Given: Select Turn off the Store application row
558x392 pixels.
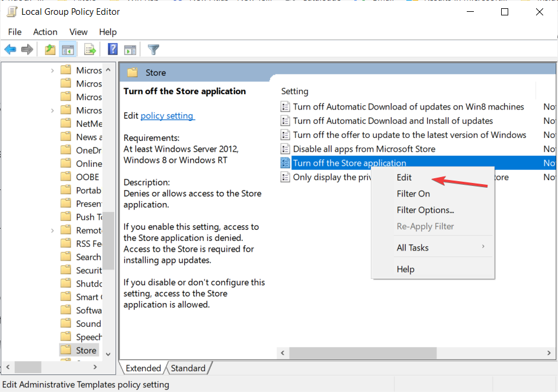Looking at the screenshot, I should pyautogui.click(x=418, y=163).
